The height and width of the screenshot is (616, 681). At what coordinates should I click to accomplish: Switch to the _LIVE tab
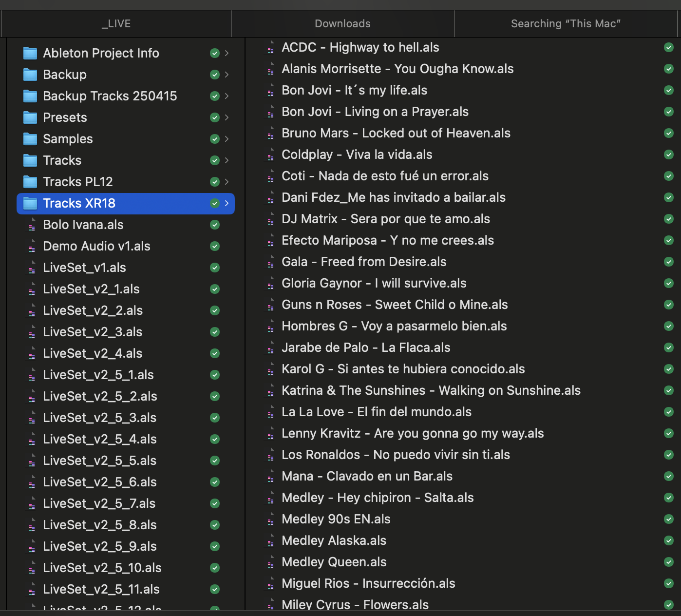tap(116, 23)
